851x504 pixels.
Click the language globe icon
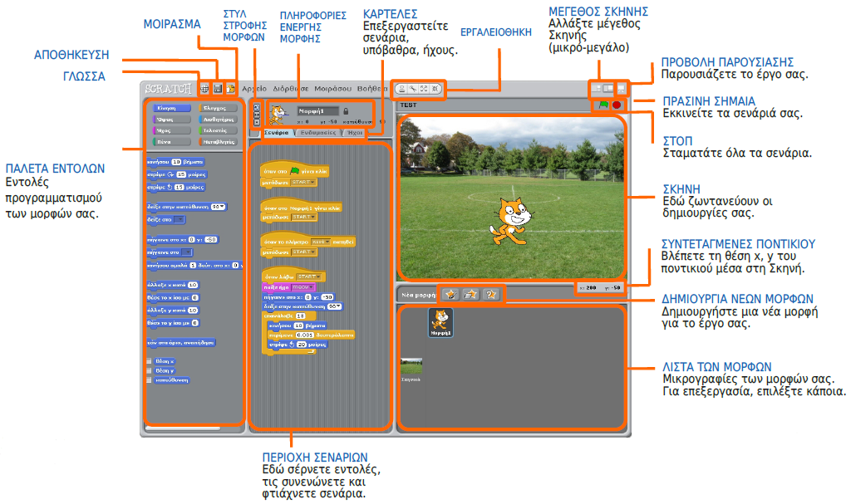(x=204, y=89)
